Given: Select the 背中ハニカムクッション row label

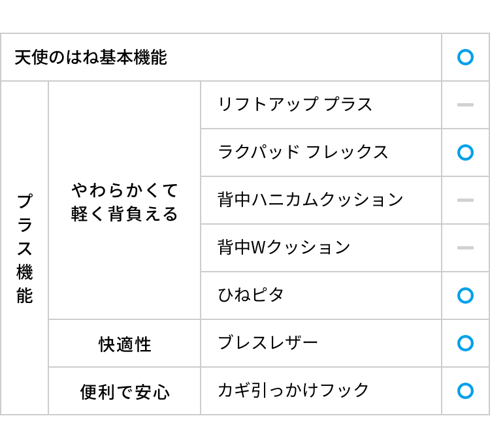Looking at the screenshot, I should click(x=310, y=200).
